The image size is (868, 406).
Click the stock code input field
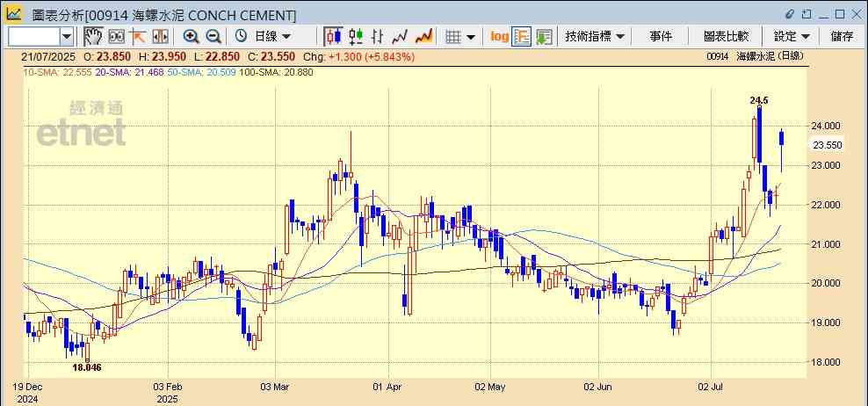33,37
